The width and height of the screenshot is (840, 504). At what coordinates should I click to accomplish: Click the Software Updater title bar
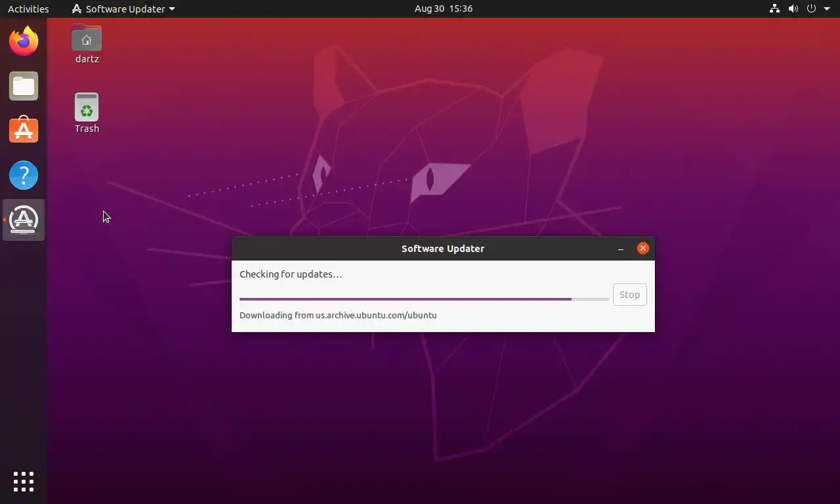(443, 248)
